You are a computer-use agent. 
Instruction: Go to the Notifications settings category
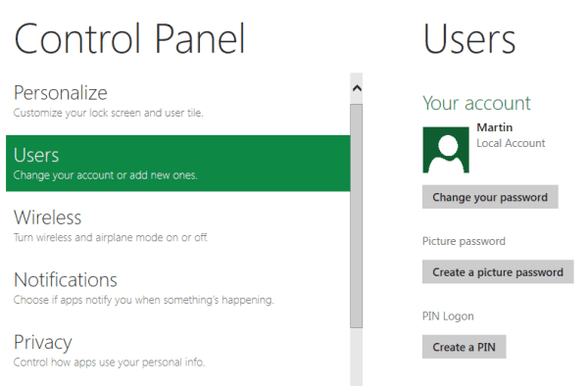pyautogui.click(x=177, y=288)
